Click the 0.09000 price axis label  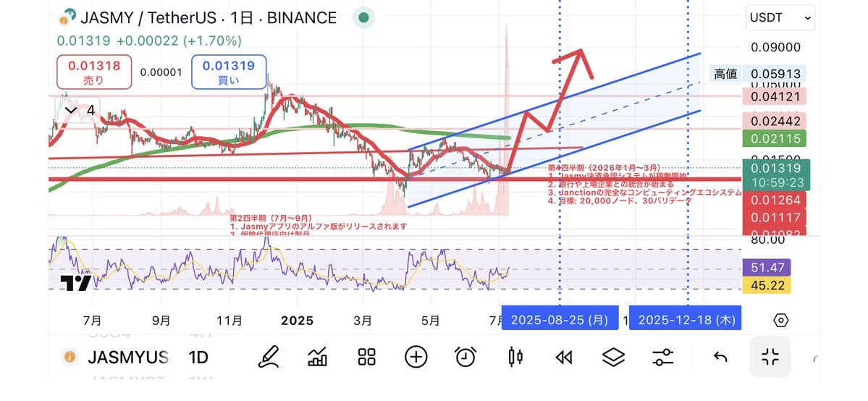point(775,47)
